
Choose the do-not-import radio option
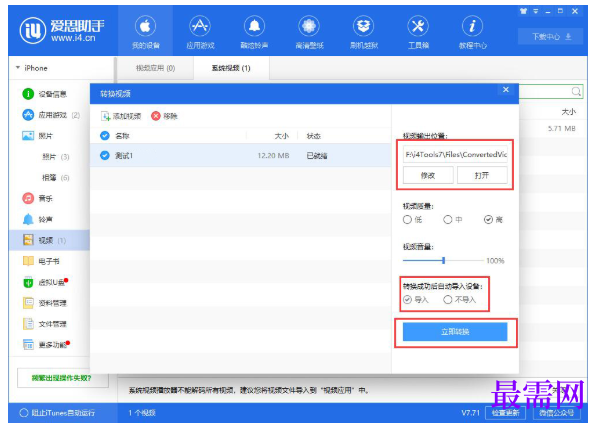(x=448, y=300)
